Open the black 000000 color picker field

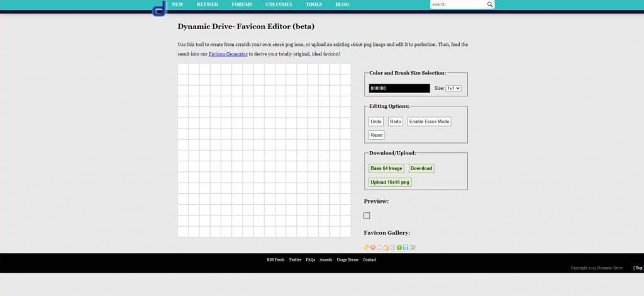[399, 89]
